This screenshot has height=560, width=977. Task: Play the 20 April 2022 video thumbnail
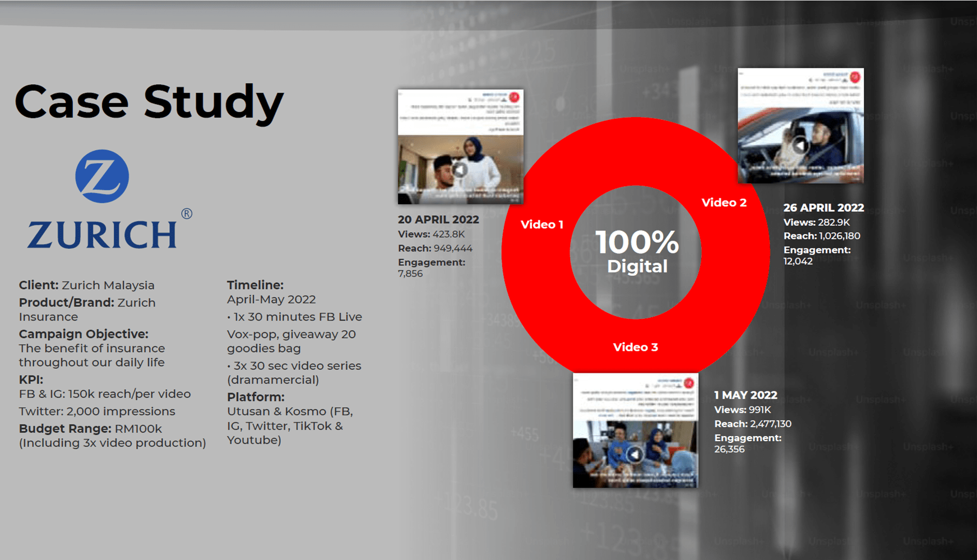(x=460, y=169)
